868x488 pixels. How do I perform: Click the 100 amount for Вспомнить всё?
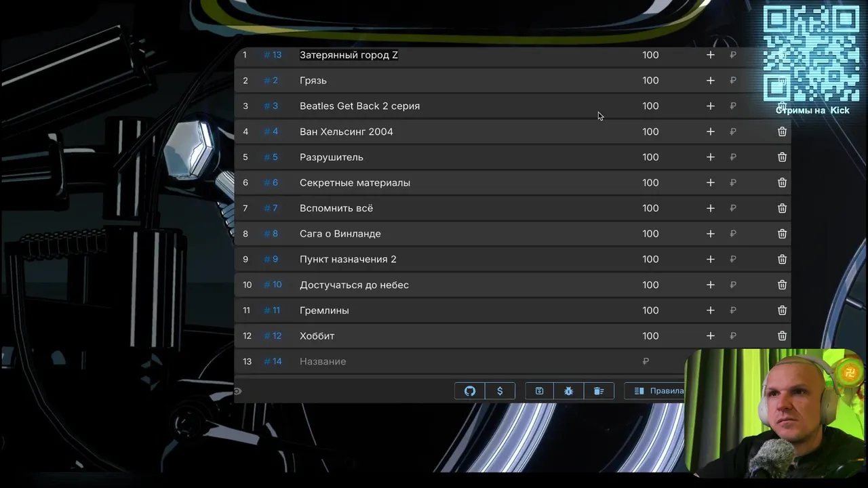pos(650,208)
